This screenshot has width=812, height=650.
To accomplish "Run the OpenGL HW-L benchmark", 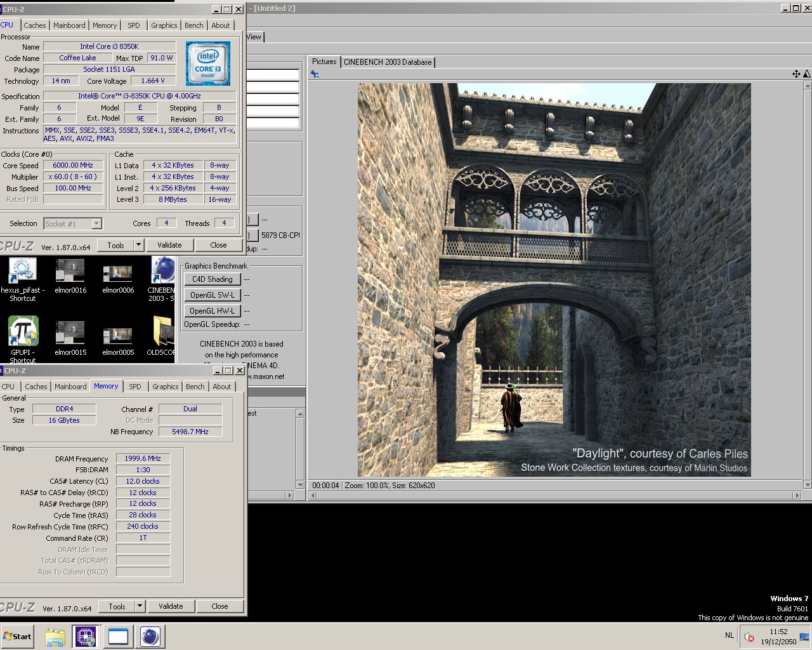I will click(213, 311).
